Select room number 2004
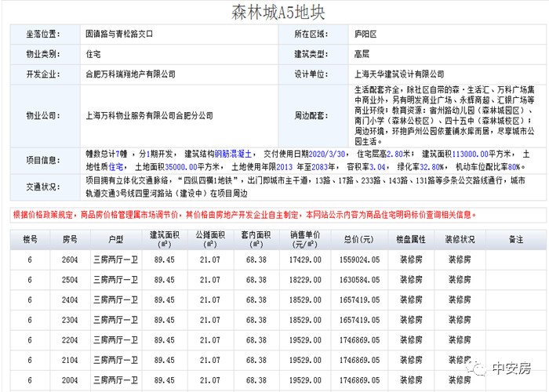549x392 pixels. [70, 380]
